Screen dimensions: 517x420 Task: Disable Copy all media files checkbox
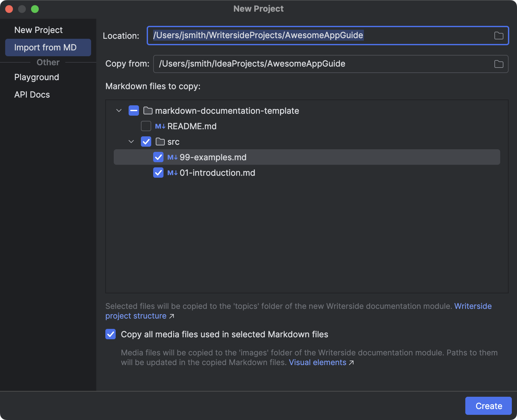pyautogui.click(x=111, y=334)
